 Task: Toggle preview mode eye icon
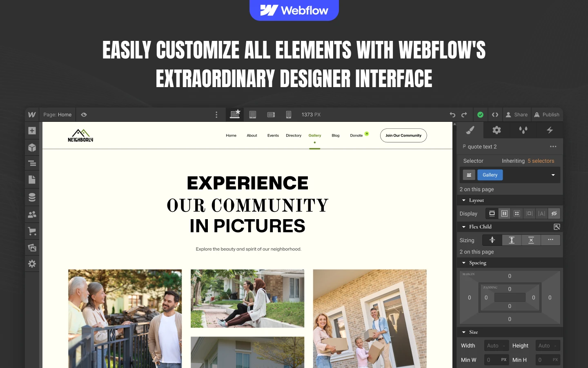pos(84,115)
